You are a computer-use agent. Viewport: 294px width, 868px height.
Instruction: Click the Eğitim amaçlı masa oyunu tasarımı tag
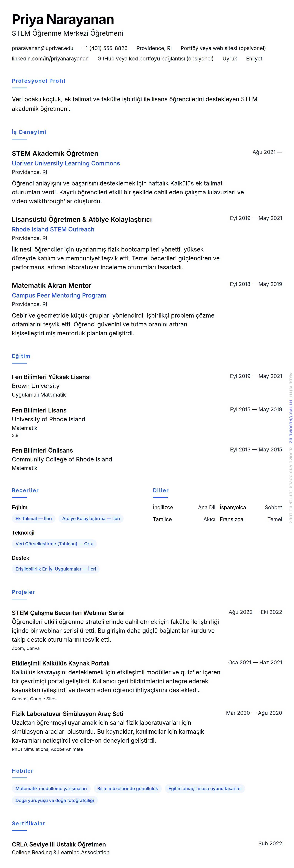coord(205,788)
